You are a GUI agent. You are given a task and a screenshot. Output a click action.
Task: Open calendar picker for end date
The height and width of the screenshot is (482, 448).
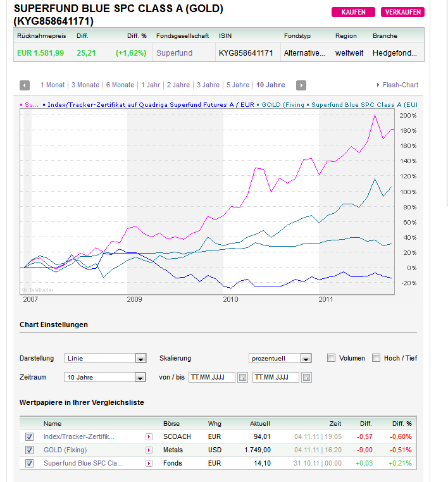306,377
